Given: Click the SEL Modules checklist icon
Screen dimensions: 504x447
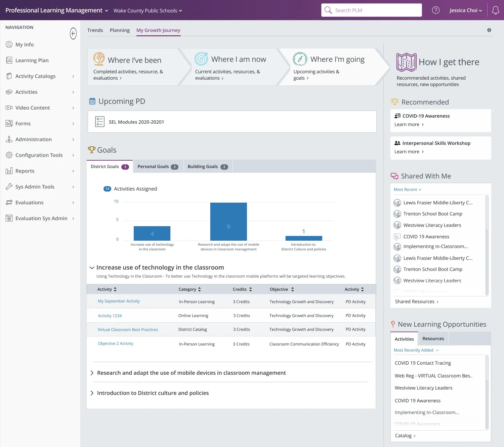Looking at the screenshot, I should coord(99,122).
